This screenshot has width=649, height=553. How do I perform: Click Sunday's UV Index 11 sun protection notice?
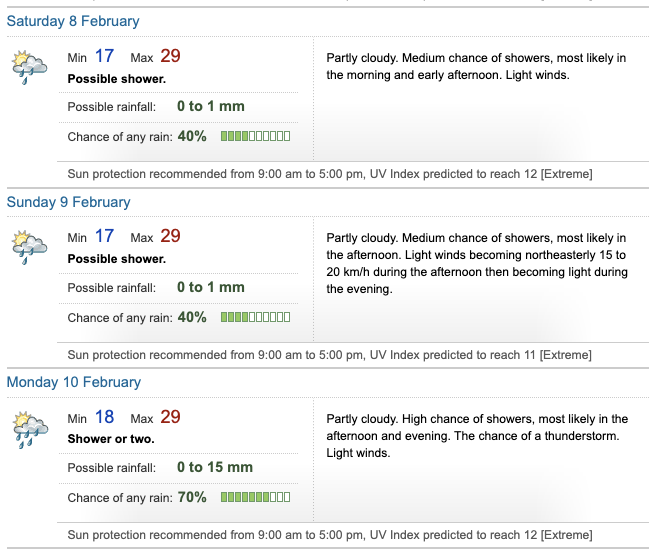[x=329, y=355]
